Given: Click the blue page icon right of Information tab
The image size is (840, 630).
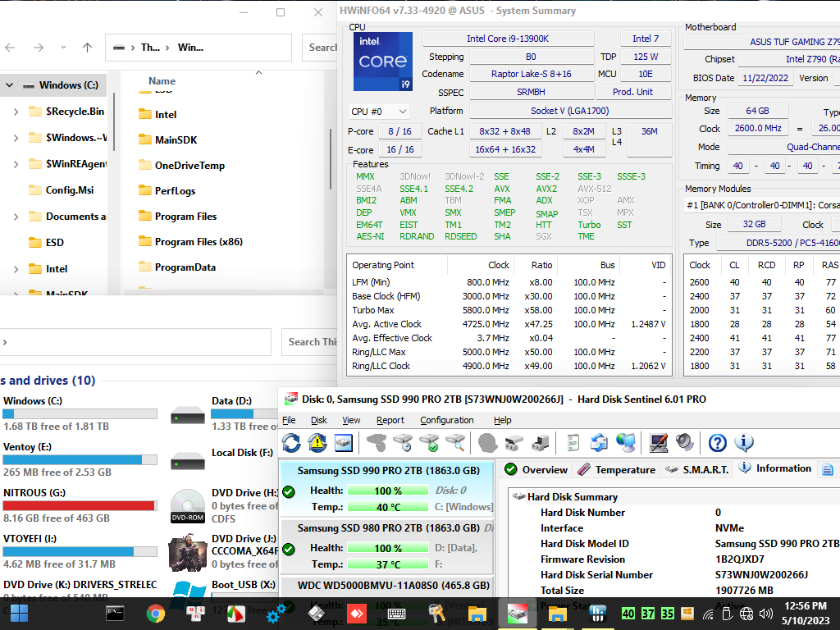Looking at the screenshot, I should click(x=828, y=470).
